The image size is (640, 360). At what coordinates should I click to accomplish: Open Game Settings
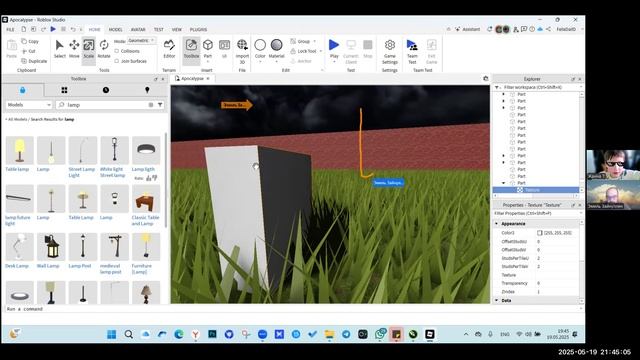390,51
